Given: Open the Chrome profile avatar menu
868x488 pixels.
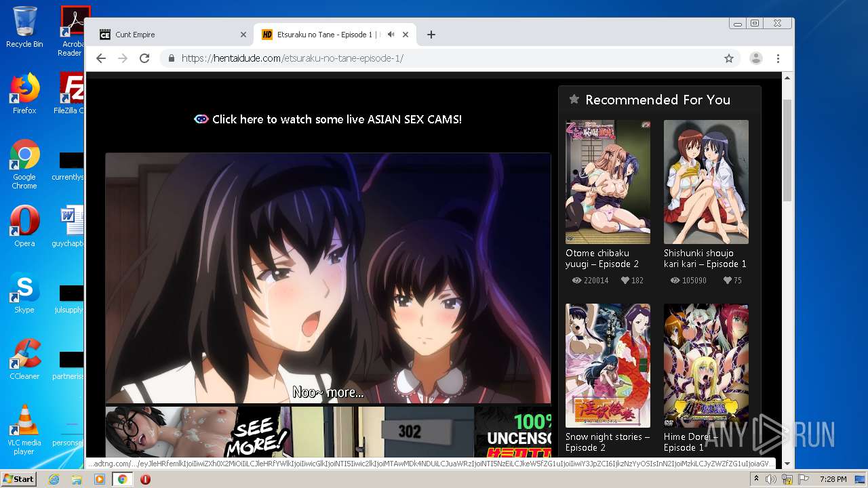Looking at the screenshot, I should (x=756, y=58).
